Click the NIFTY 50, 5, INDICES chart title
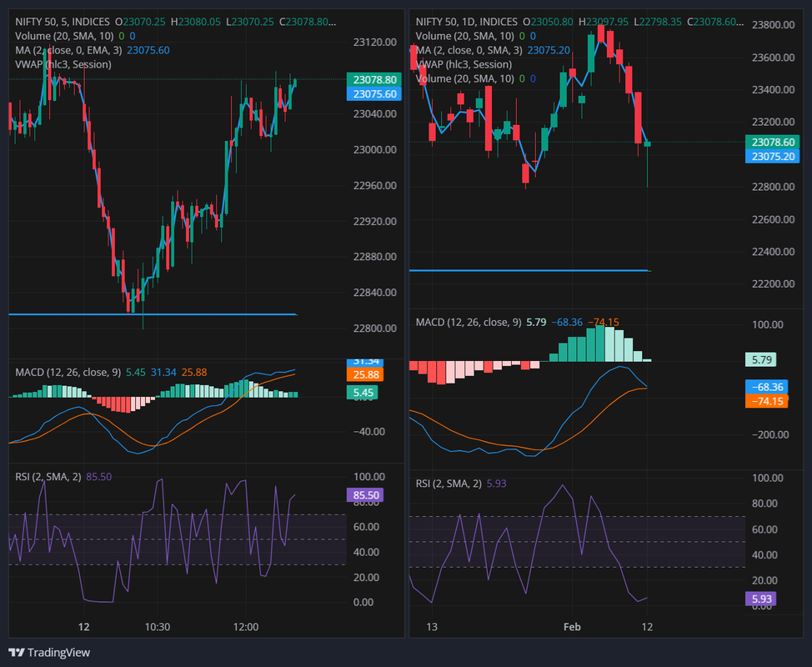The width and height of the screenshot is (812, 667). tap(63, 22)
